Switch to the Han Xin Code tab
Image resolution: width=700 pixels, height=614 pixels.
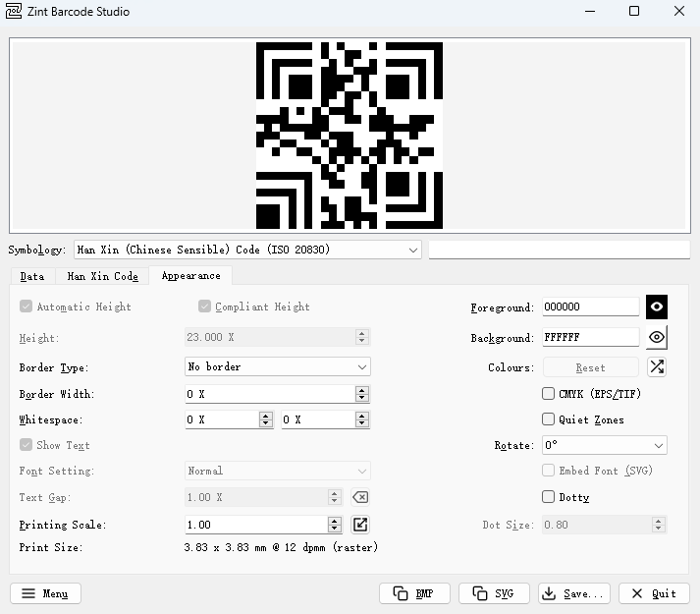(x=102, y=276)
